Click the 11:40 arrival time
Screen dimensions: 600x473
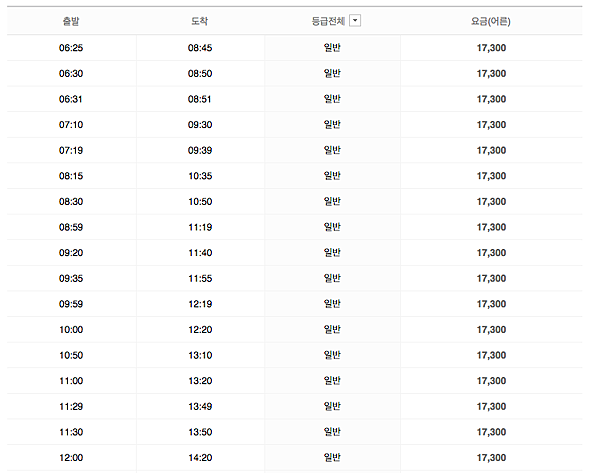tap(200, 253)
